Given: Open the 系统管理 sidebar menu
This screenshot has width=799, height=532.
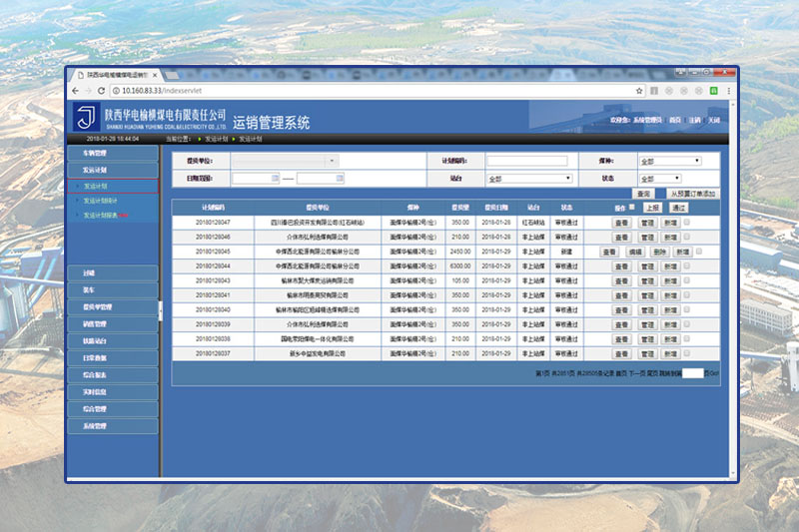Looking at the screenshot, I should (95, 426).
